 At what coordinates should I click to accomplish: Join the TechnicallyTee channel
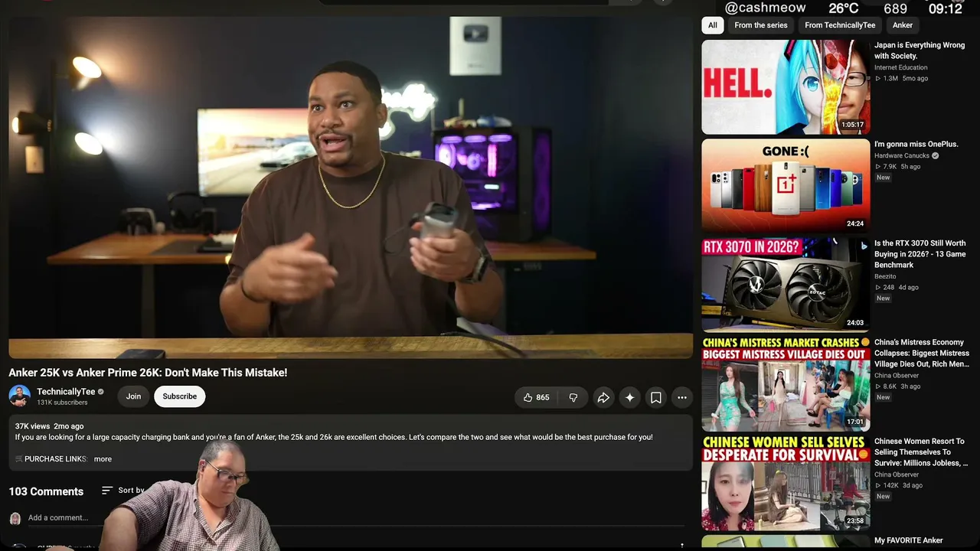[x=133, y=396]
